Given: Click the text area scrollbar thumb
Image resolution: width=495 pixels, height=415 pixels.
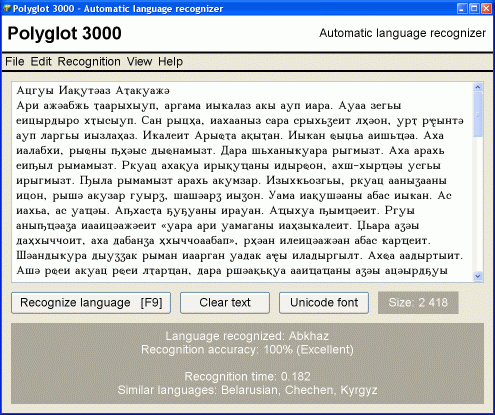Looking at the screenshot, I should click(478, 115).
